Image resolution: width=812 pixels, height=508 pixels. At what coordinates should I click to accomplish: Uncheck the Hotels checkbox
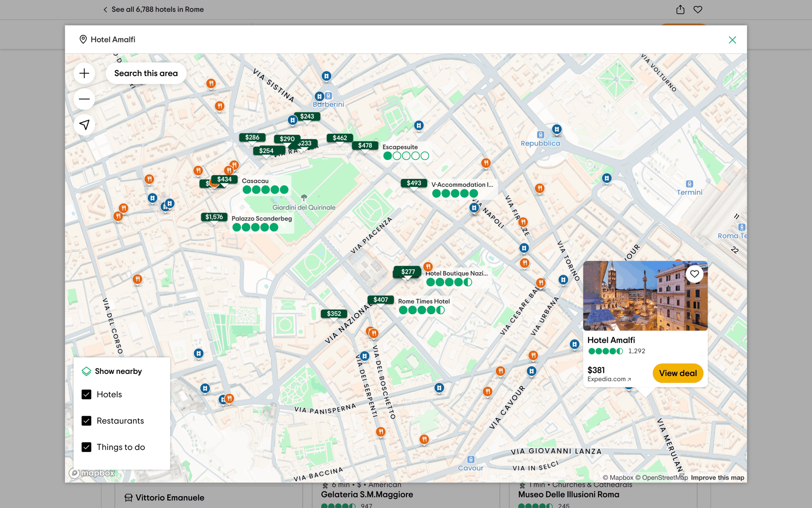[86, 395]
